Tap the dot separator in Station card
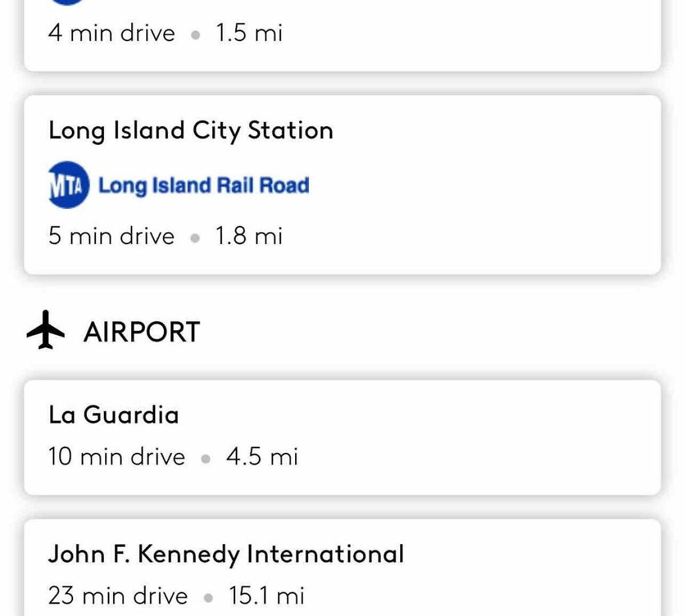This screenshot has width=685, height=616. tap(195, 237)
